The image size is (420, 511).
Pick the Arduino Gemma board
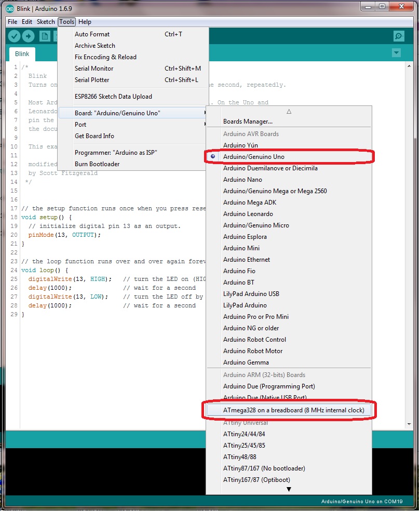click(x=289, y=362)
